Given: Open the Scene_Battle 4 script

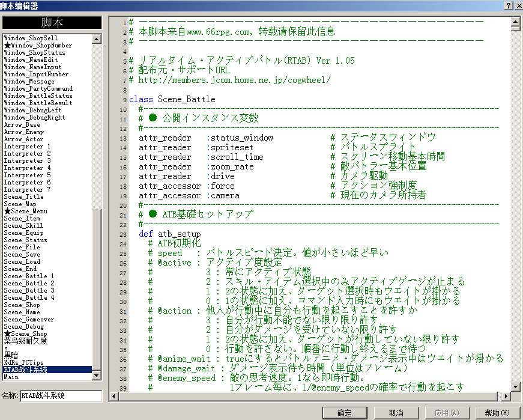Looking at the screenshot, I should 47,297.
